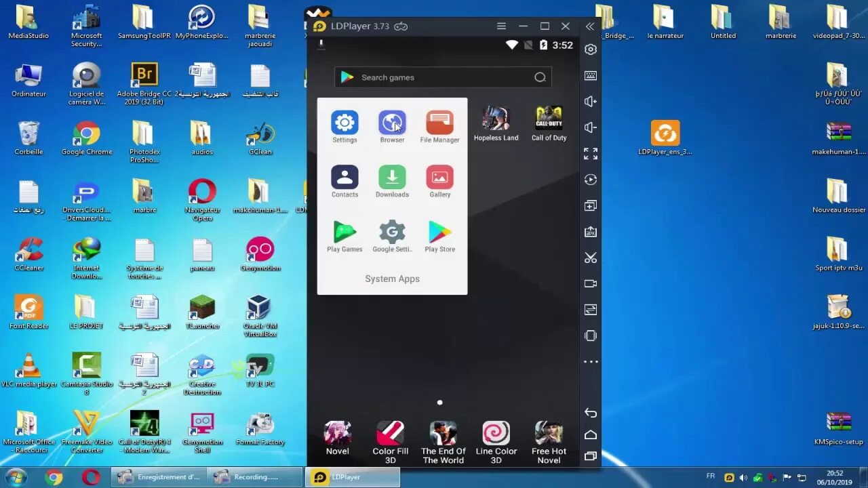
Task: Open Chrome from the taskbar
Action: tap(54, 477)
